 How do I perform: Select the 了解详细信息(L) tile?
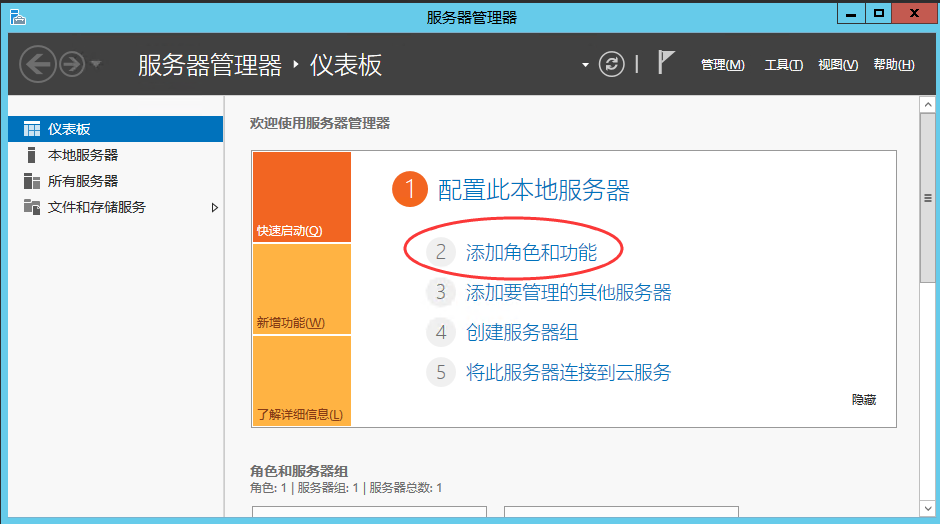click(302, 381)
